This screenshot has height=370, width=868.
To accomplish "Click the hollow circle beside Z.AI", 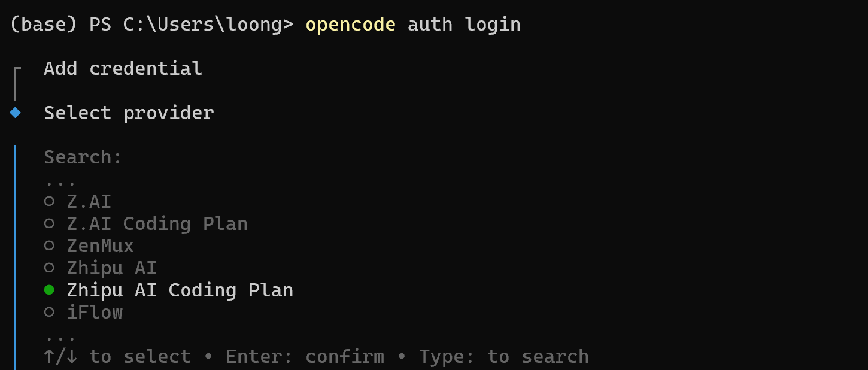I will (x=50, y=201).
